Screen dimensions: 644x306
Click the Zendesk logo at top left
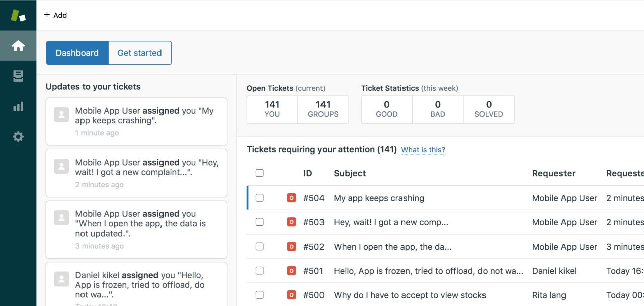pos(18,15)
